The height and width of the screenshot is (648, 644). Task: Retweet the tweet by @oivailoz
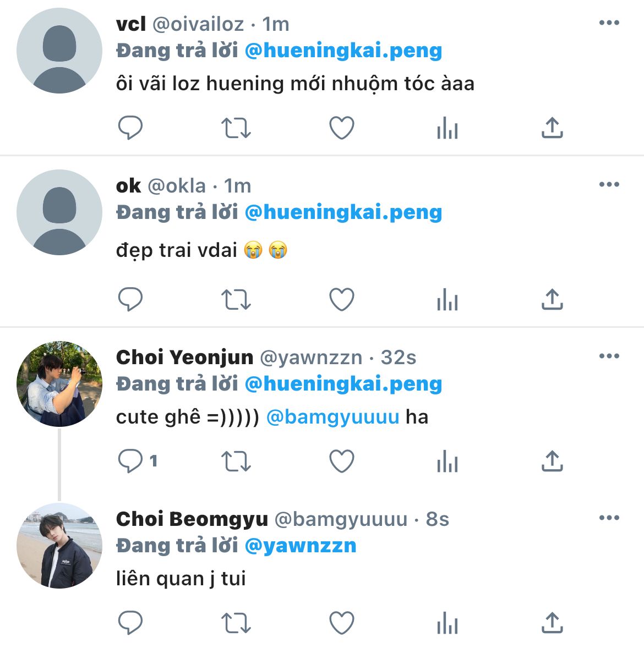click(x=236, y=128)
